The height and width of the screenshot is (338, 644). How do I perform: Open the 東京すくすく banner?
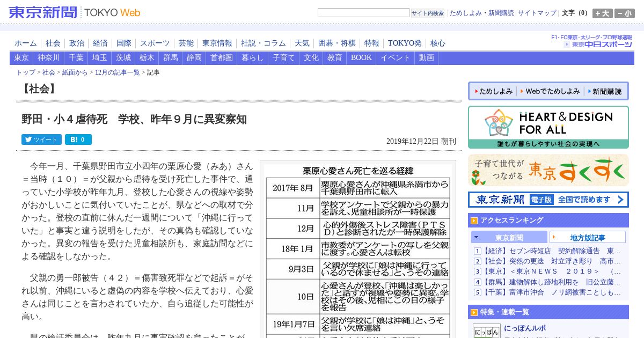pos(548,170)
